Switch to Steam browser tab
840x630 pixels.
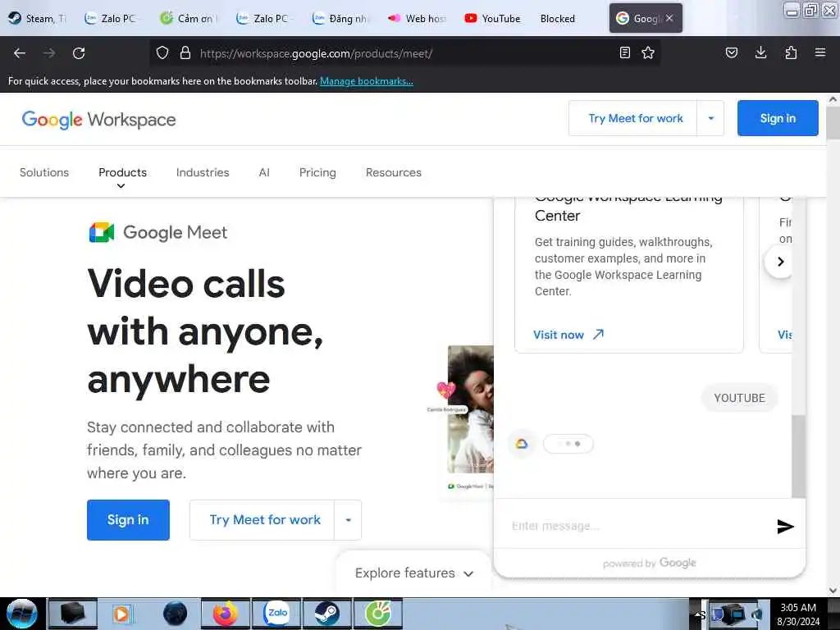(x=38, y=18)
